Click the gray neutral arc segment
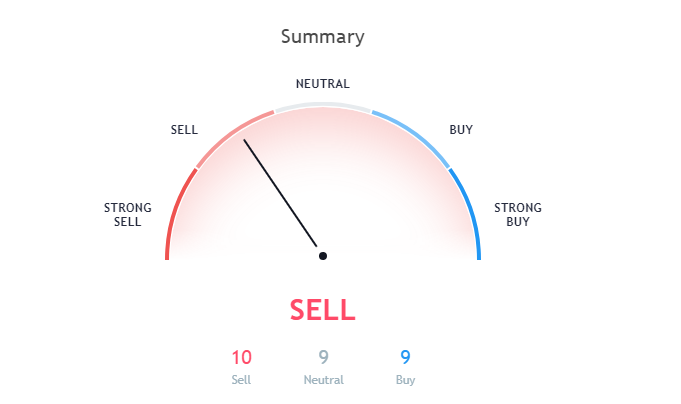Viewport: 681px width, 404px height. pyautogui.click(x=323, y=106)
